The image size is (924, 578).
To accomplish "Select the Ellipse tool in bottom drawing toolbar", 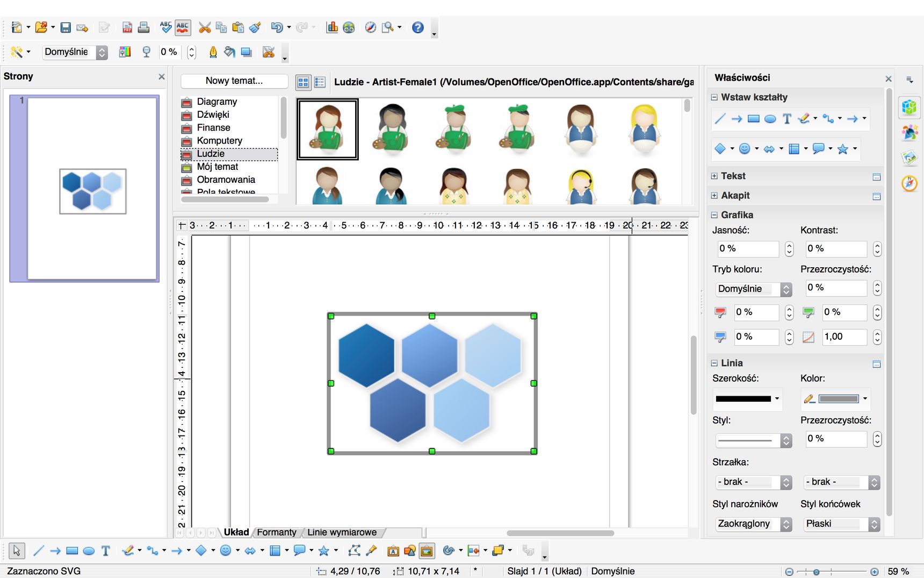I will tap(89, 551).
